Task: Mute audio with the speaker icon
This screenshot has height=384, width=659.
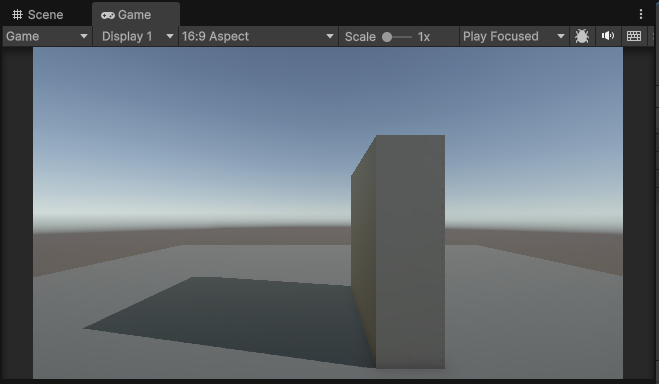Action: coord(608,36)
